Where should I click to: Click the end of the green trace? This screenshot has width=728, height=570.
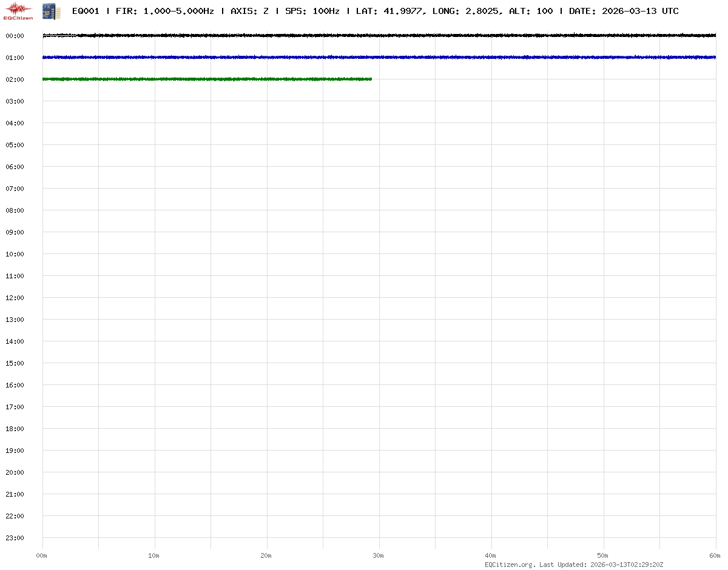[x=371, y=79]
